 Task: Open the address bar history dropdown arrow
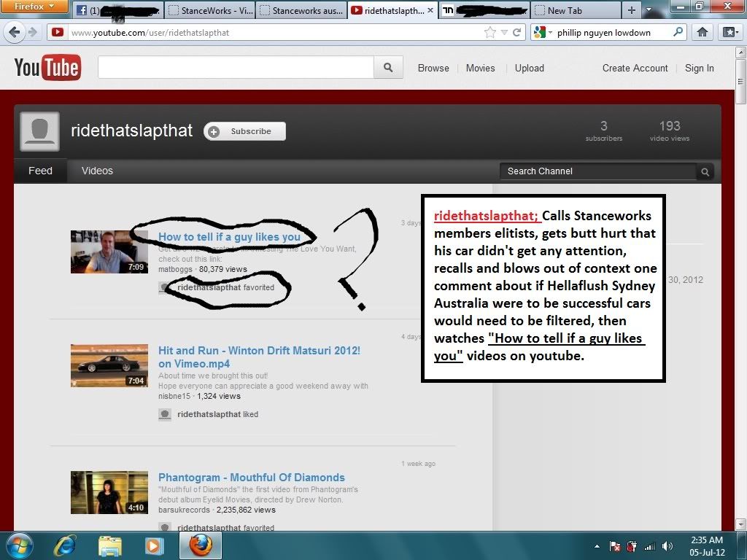coord(505,33)
